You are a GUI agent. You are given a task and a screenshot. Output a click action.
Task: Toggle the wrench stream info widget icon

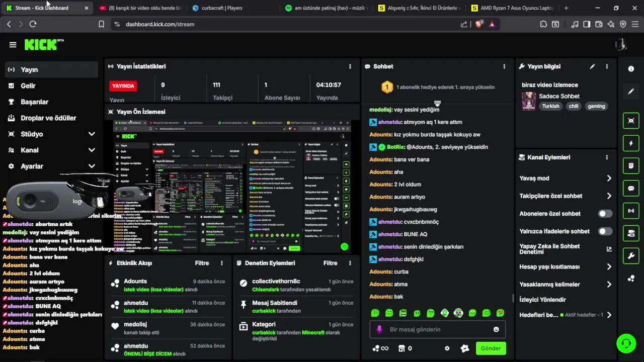[631, 256]
